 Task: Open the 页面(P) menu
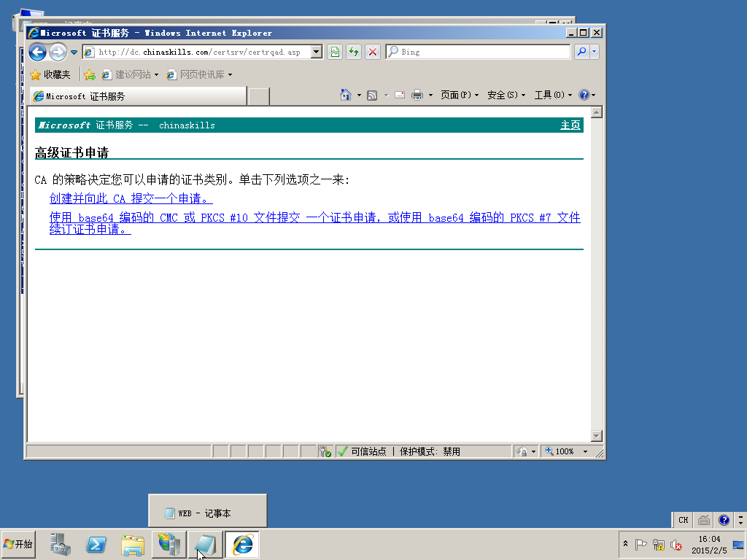[x=460, y=96]
